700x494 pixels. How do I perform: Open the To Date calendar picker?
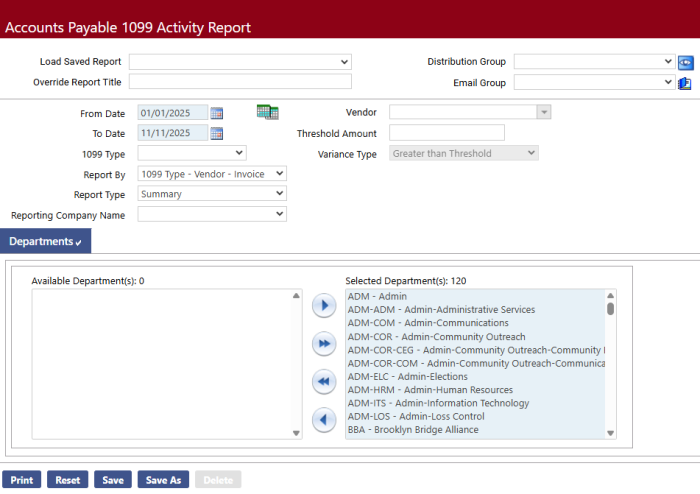tap(217, 133)
